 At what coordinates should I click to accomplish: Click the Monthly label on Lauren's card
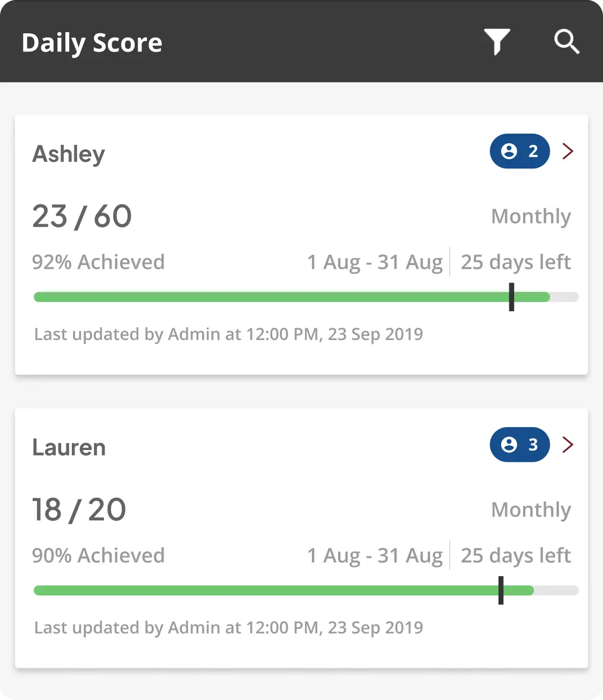point(531,510)
